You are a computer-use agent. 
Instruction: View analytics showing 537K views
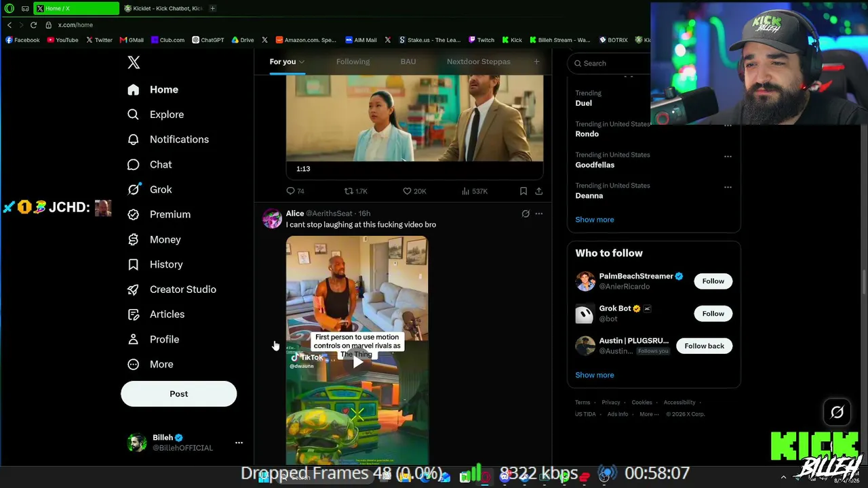pyautogui.click(x=474, y=191)
